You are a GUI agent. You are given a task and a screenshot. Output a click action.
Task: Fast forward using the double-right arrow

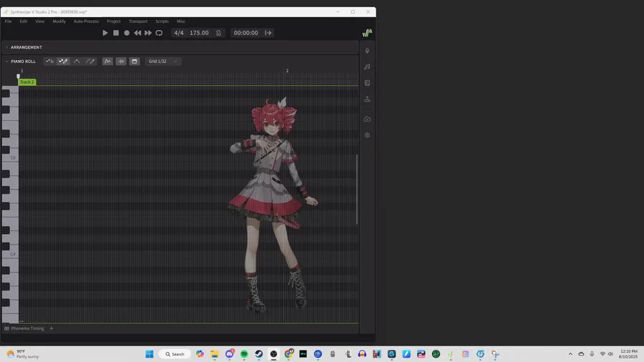point(148,33)
